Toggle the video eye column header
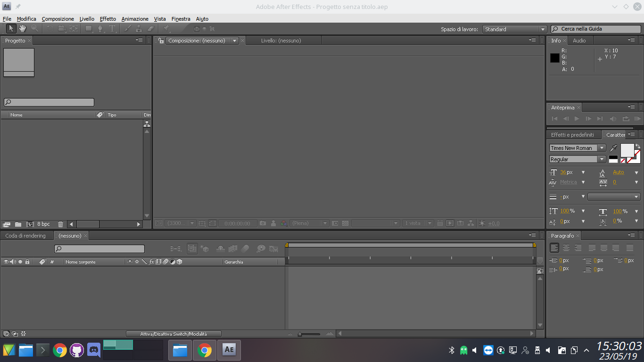The width and height of the screenshot is (644, 362). point(6,262)
